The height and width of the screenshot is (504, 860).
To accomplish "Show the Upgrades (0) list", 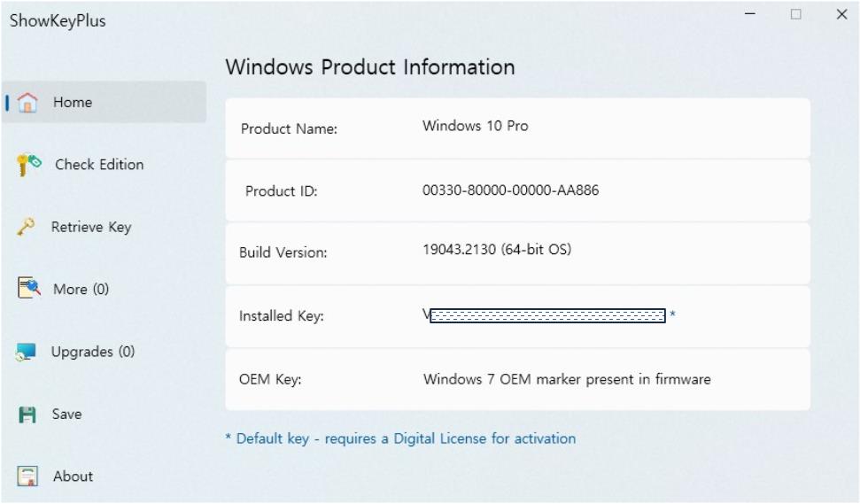I will coord(93,352).
